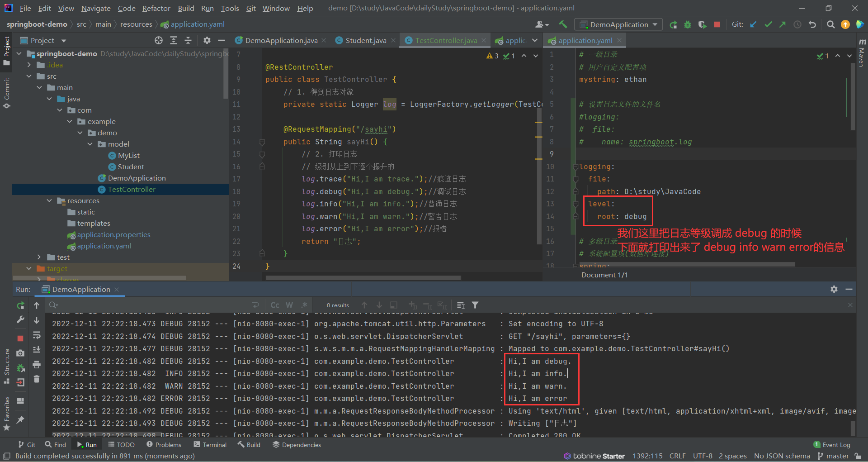Open the Navigate menu

[x=96, y=8]
